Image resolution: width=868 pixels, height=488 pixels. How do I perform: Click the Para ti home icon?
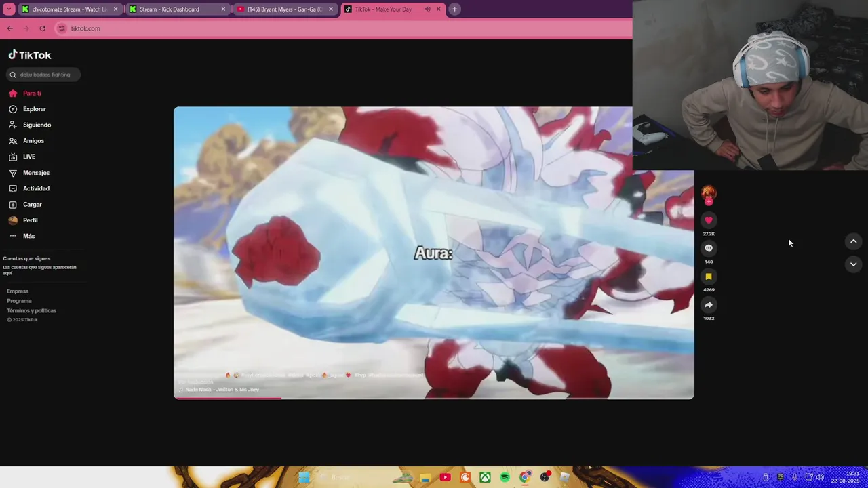(13, 94)
